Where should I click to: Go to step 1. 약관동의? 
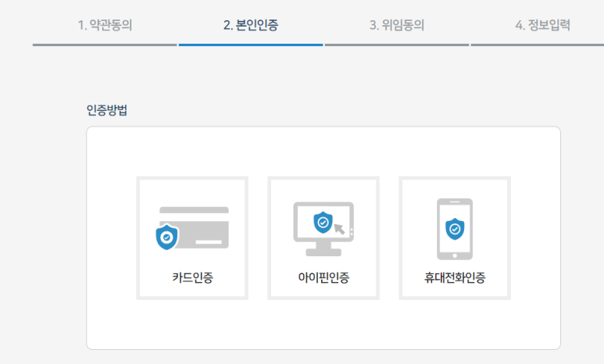(105, 26)
